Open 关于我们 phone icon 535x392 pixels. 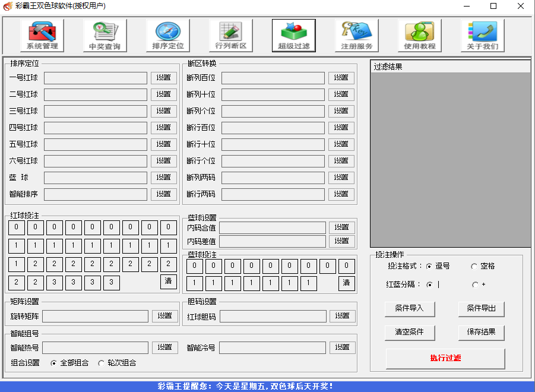[483, 36]
